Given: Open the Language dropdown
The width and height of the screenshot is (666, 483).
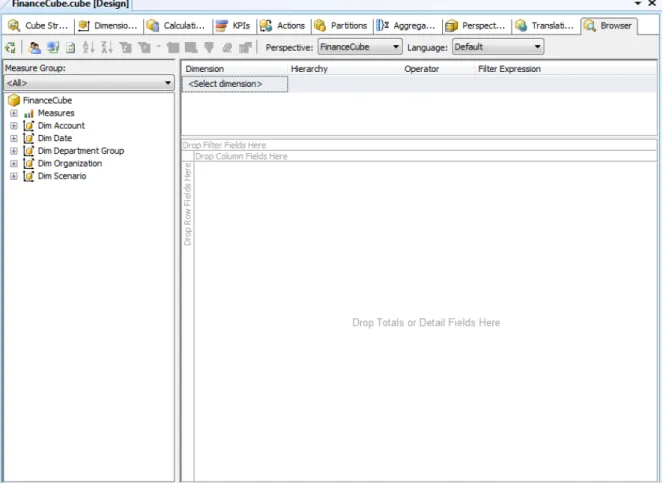Looking at the screenshot, I should point(498,47).
